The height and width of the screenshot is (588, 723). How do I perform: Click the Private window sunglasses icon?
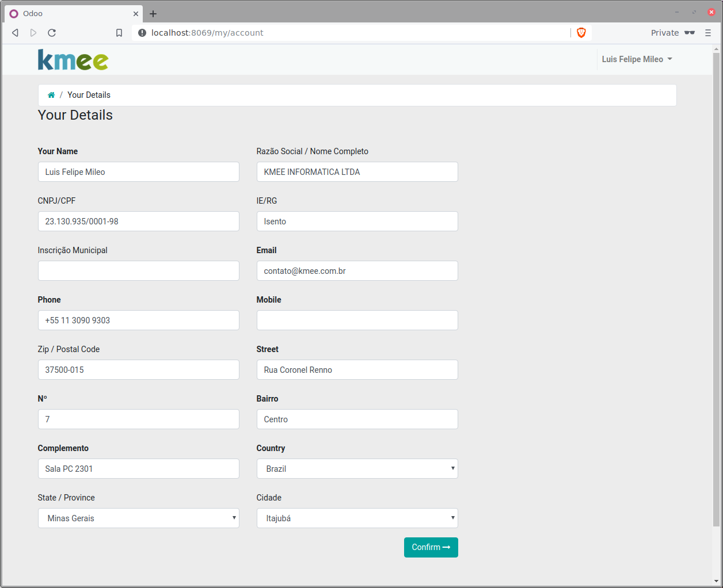690,33
